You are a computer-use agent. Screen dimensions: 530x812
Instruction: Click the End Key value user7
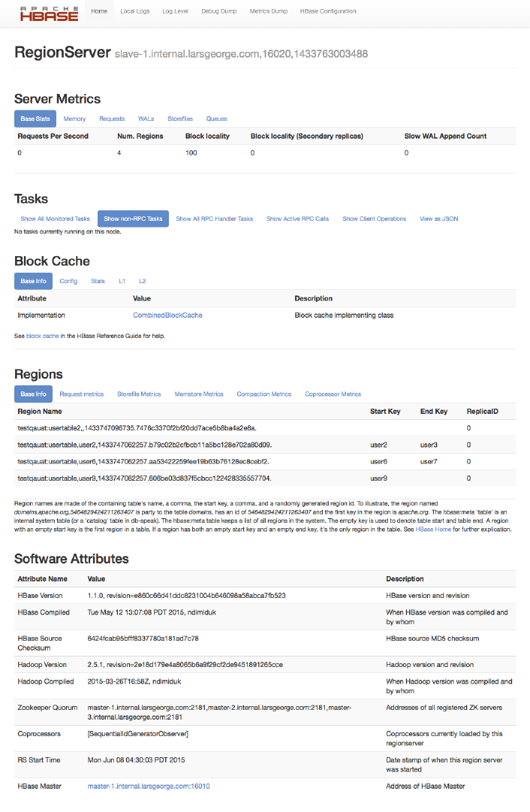click(429, 461)
